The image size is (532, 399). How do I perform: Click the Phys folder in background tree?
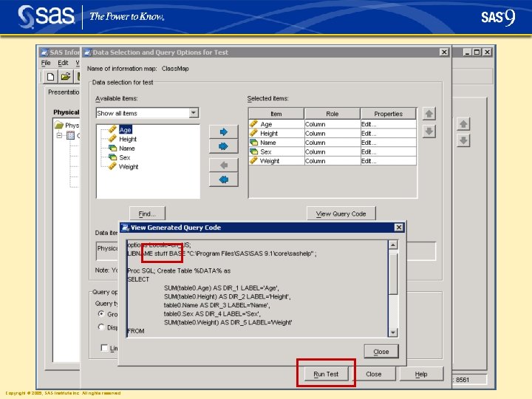coord(67,125)
